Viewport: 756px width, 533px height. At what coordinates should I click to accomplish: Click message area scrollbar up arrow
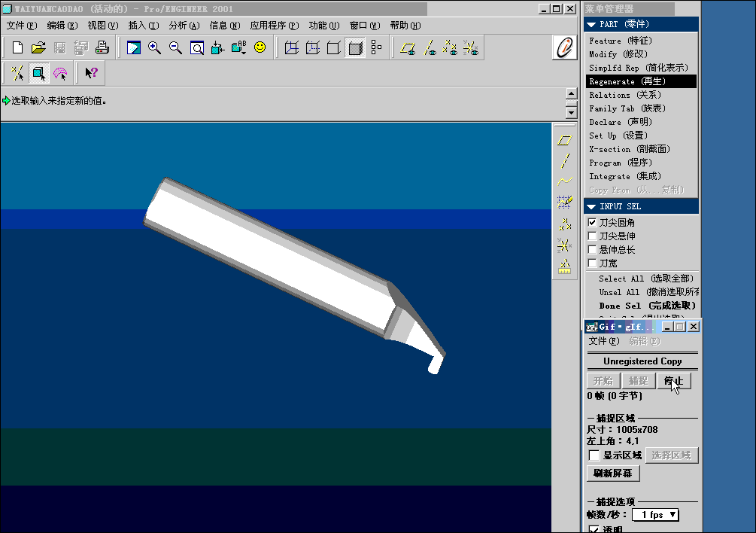click(572, 93)
